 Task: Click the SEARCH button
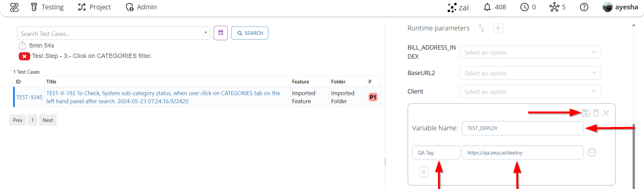[x=250, y=33]
